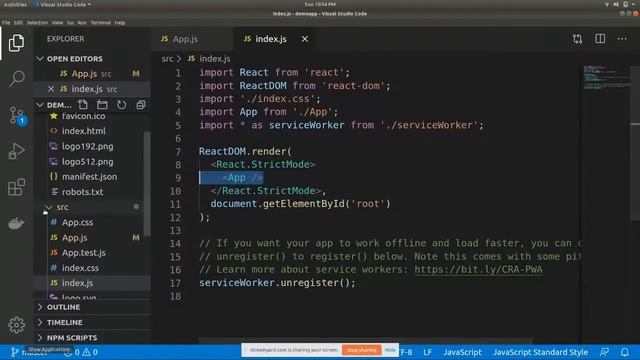Open the Selection menu
This screenshot has height=360, width=640.
tap(37, 22)
